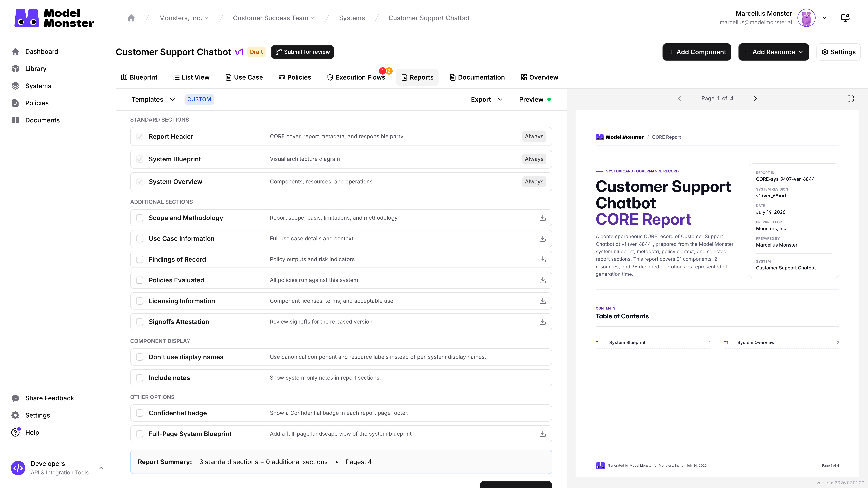Image resolution: width=868 pixels, height=488 pixels.
Task: Click the user avatar picture
Action: (806, 18)
